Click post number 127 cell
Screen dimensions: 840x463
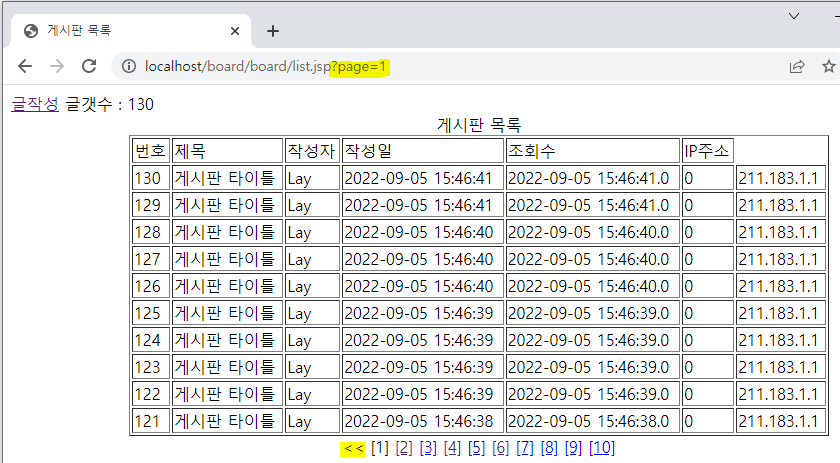point(151,259)
